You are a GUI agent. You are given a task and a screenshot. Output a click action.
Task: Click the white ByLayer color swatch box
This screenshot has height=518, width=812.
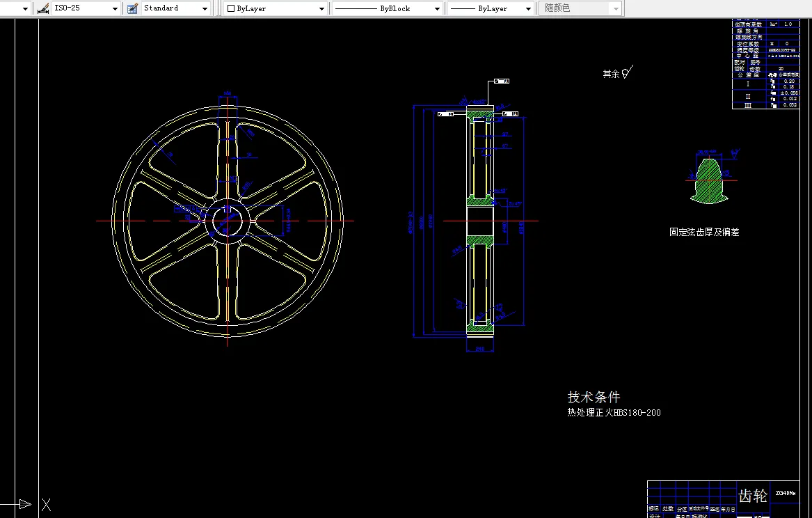coord(231,8)
